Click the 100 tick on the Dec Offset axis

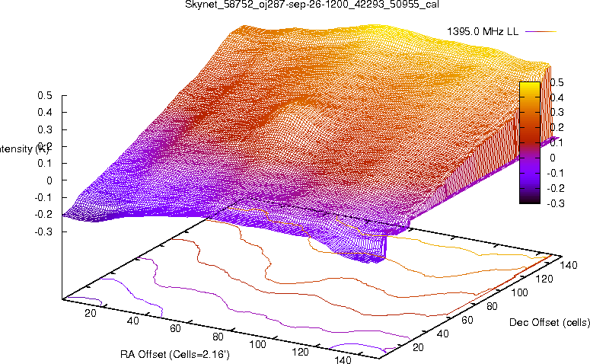click(519, 292)
